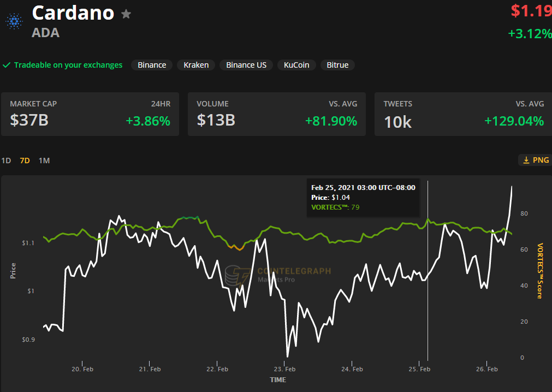Switch to the 1D timeframe
This screenshot has width=552, height=392.
pos(5,161)
